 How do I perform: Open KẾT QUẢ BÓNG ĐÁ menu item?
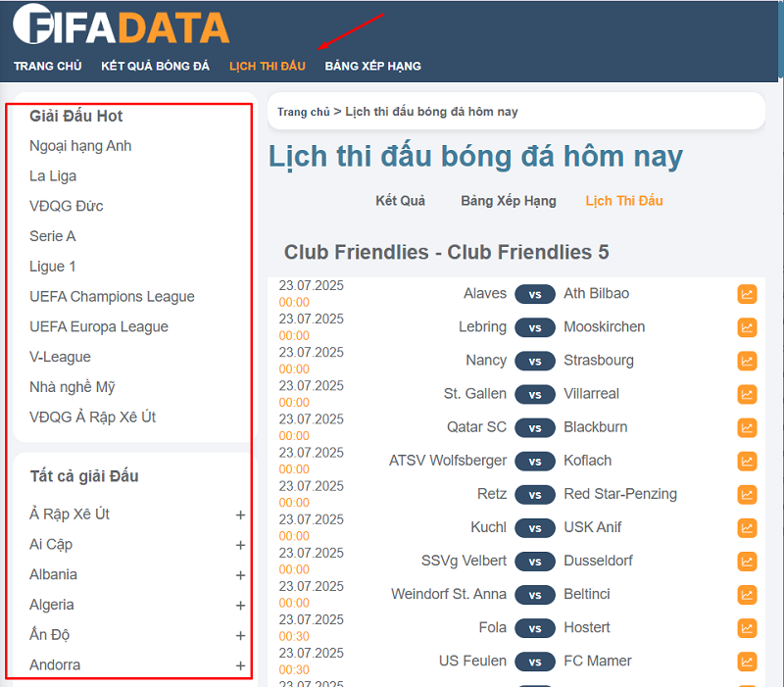pyautogui.click(x=156, y=66)
